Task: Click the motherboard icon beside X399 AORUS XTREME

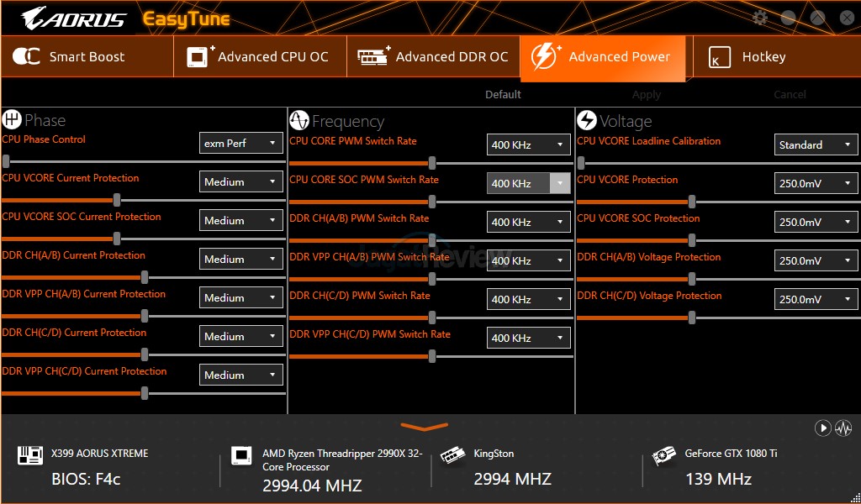Action: 30,455
